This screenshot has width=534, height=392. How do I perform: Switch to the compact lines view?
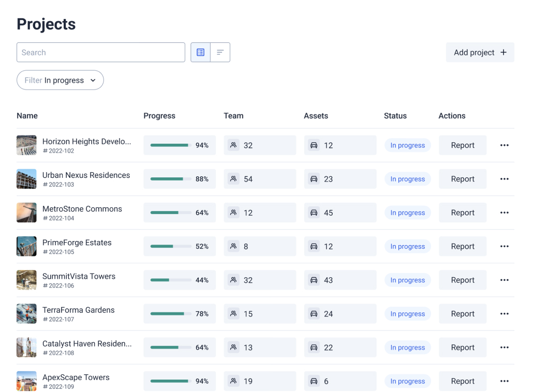pyautogui.click(x=220, y=52)
